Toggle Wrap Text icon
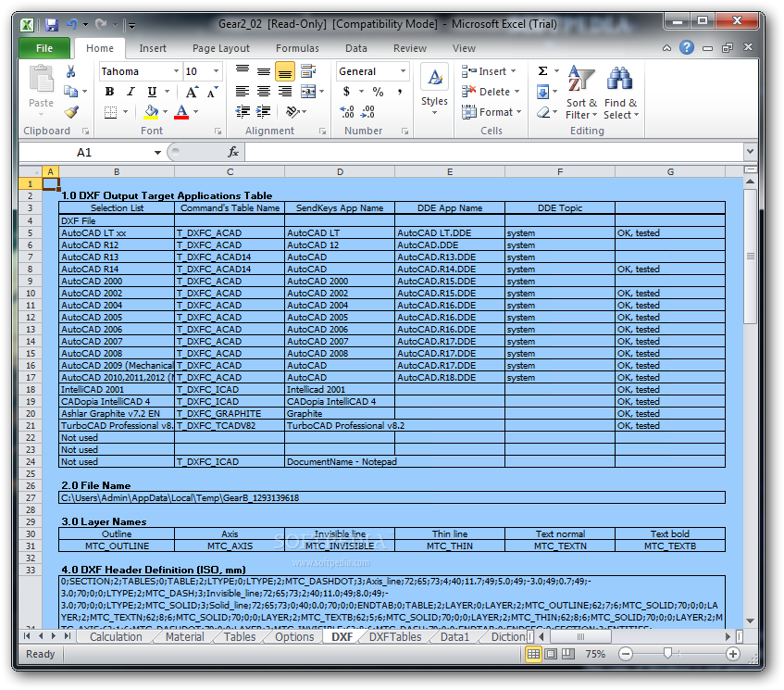Screen dimensions: 784x690 [308, 71]
